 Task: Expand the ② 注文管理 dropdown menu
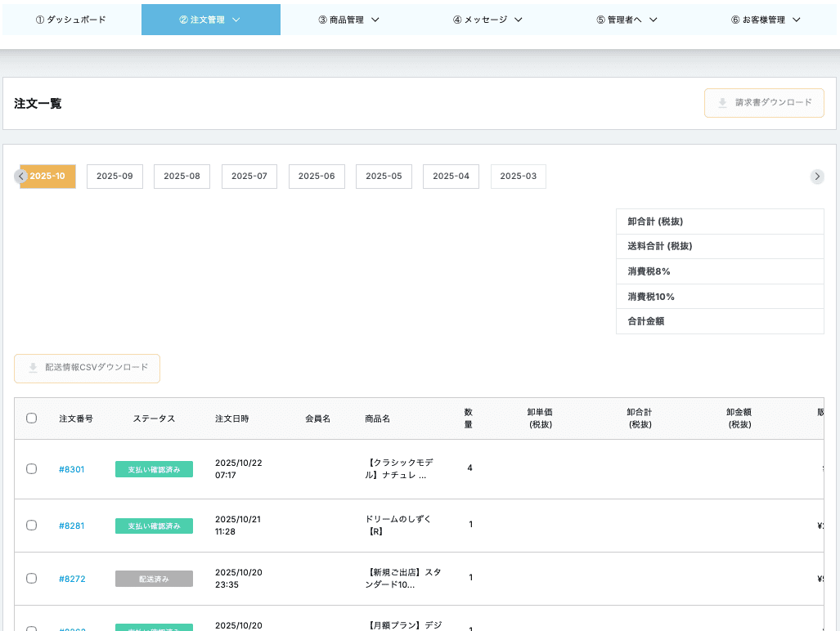pos(210,20)
